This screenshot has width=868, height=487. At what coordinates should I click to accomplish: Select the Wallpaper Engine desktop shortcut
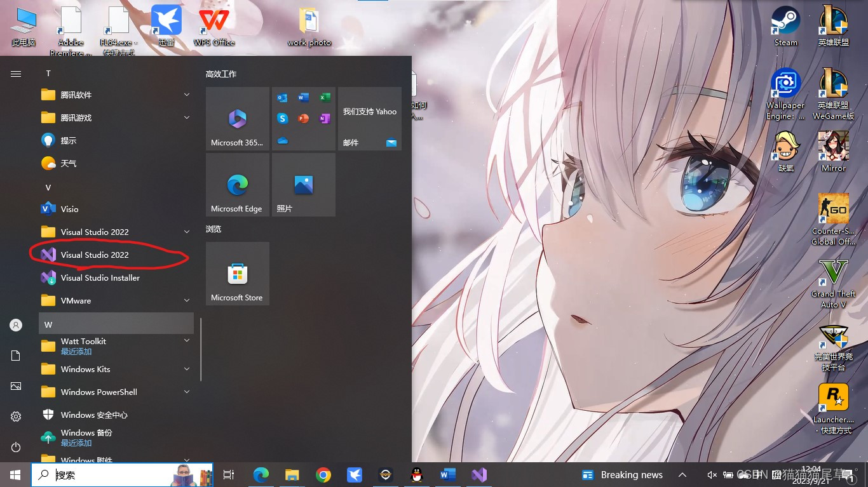(x=785, y=94)
